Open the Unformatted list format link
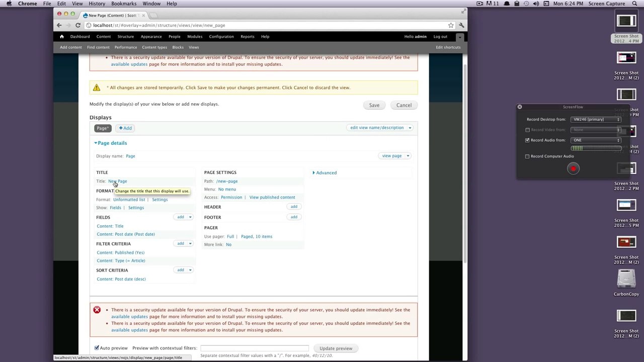The width and height of the screenshot is (644, 362). tap(129, 200)
